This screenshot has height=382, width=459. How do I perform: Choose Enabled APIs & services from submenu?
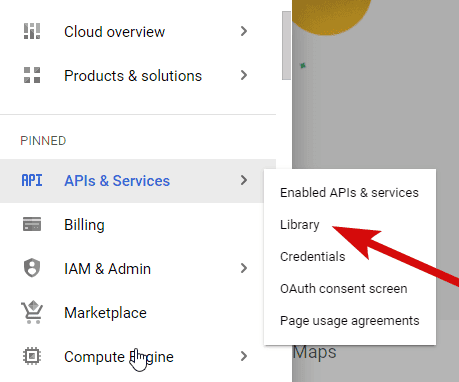(349, 193)
